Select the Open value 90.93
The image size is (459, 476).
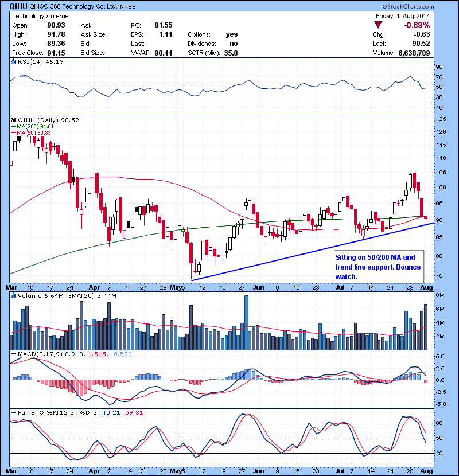(56, 25)
